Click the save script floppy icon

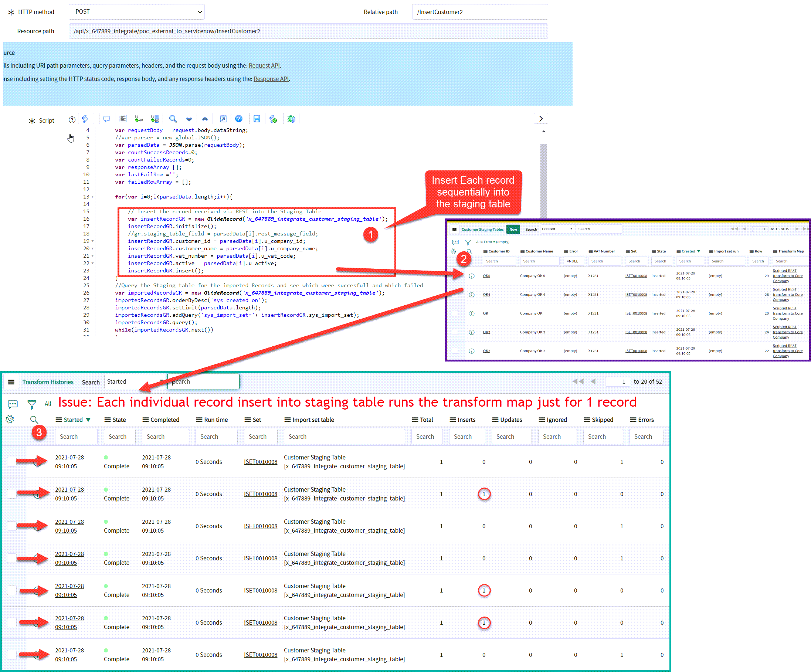tap(257, 119)
